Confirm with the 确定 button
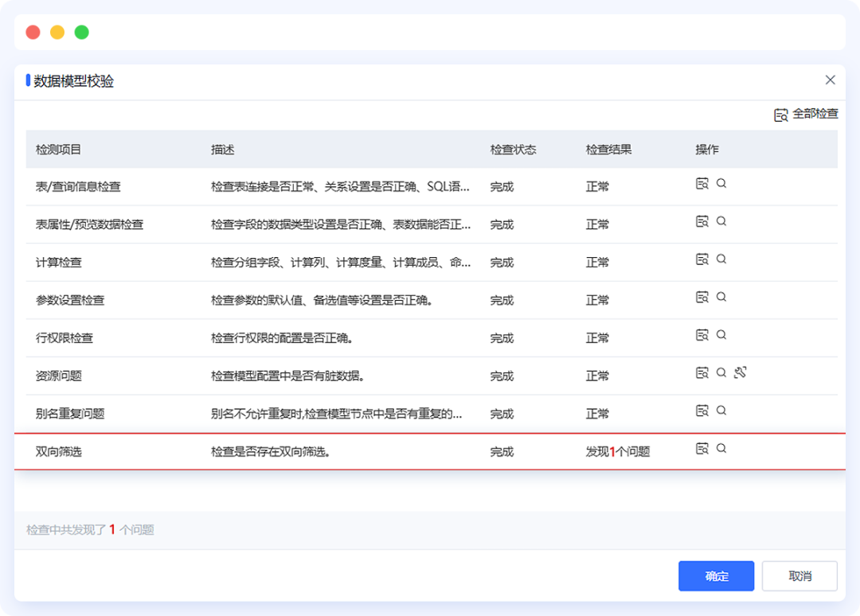This screenshot has height=616, width=860. (716, 575)
